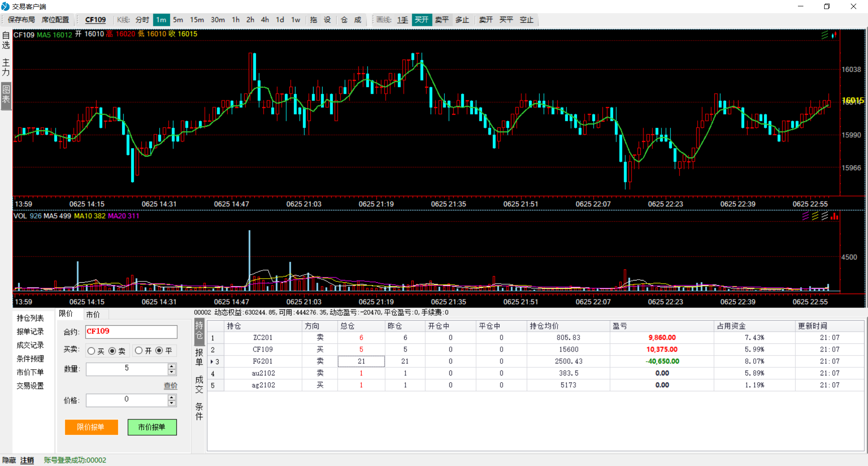Select 15m K-line period
Viewport: 868px width, 466px height.
click(x=197, y=20)
